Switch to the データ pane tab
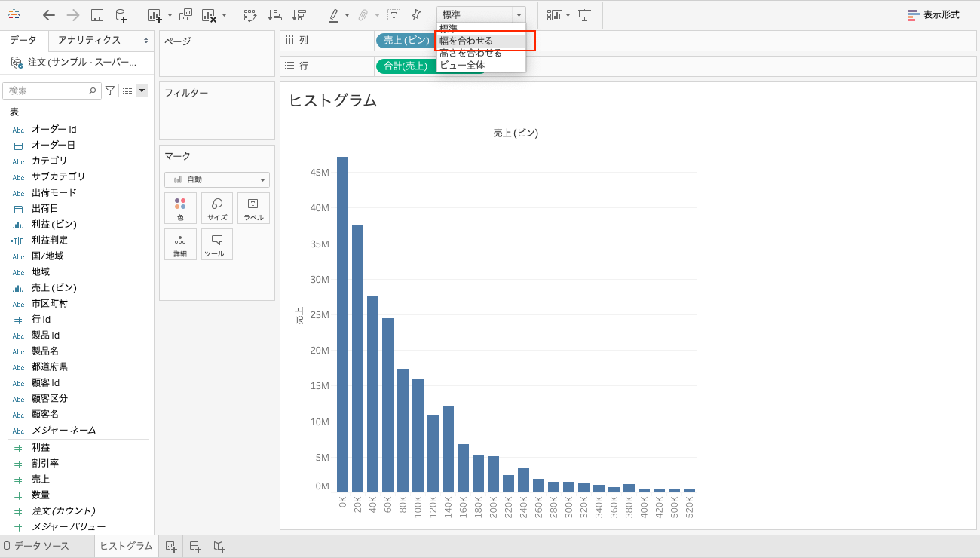Viewport: 980px width, 558px height. (23, 40)
